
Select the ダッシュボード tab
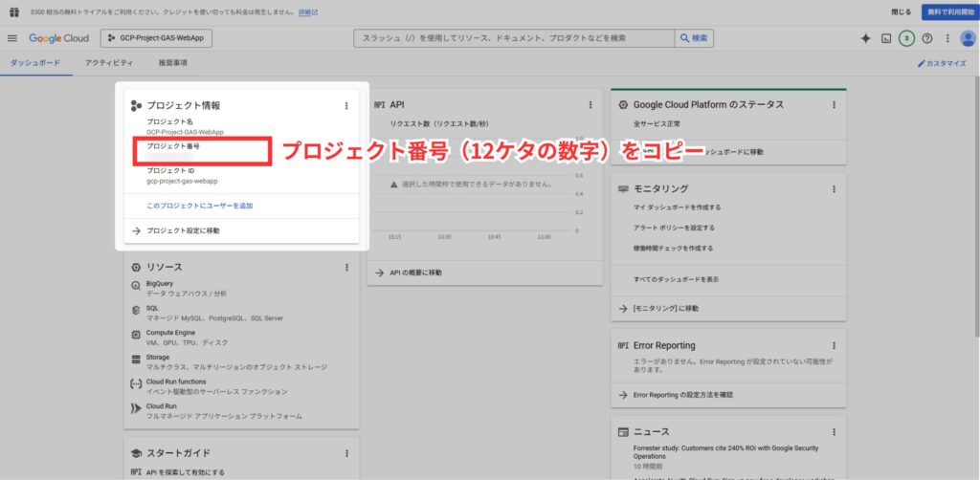pyautogui.click(x=35, y=63)
